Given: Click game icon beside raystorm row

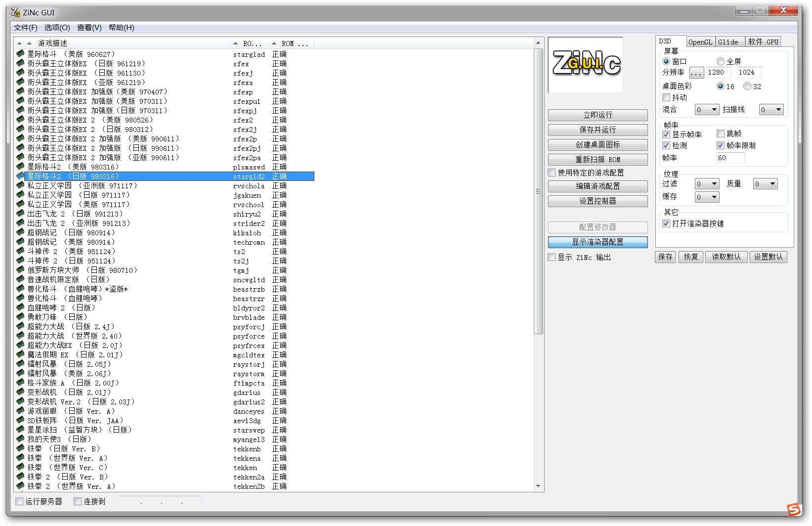Looking at the screenshot, I should click(x=20, y=373).
